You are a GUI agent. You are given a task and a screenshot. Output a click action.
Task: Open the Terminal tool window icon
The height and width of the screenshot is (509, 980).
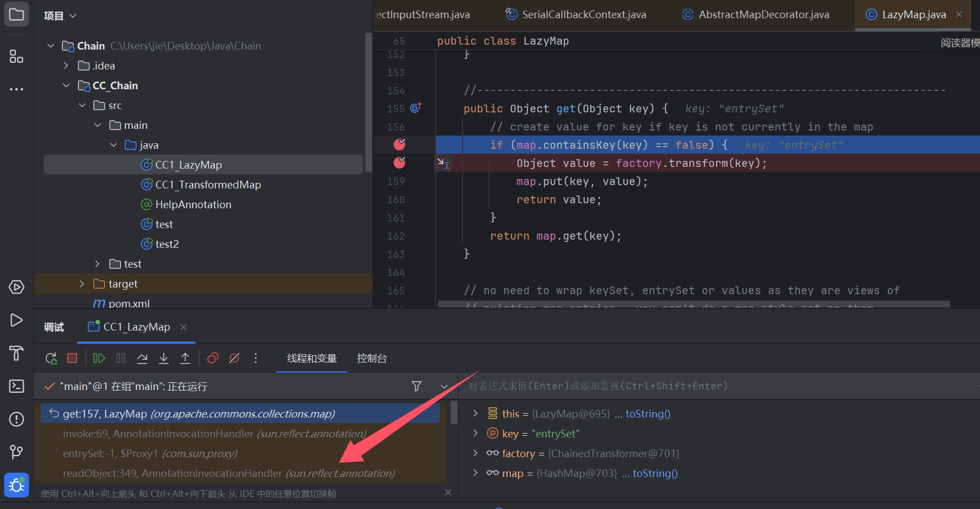(x=17, y=386)
